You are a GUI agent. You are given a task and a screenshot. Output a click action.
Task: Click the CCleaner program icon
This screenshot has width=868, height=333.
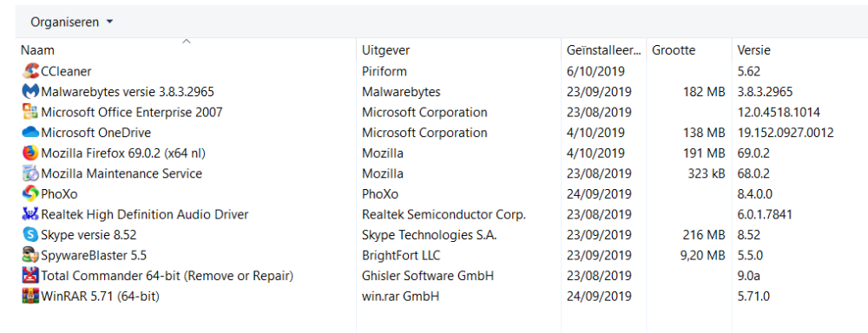tap(30, 71)
